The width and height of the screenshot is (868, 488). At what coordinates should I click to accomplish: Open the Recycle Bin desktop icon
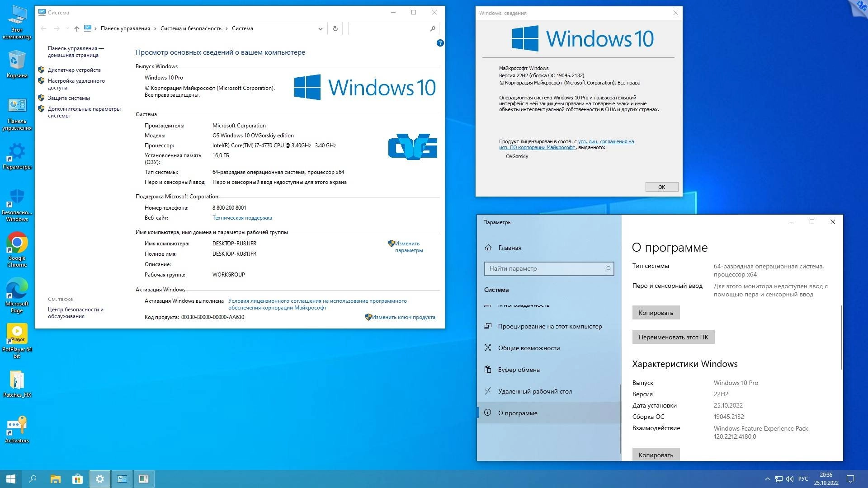point(17,64)
